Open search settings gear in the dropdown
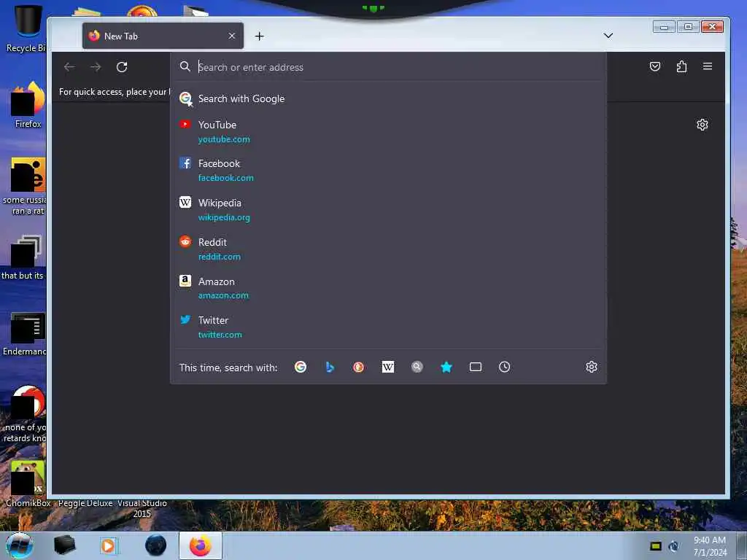The image size is (747, 560). point(591,367)
